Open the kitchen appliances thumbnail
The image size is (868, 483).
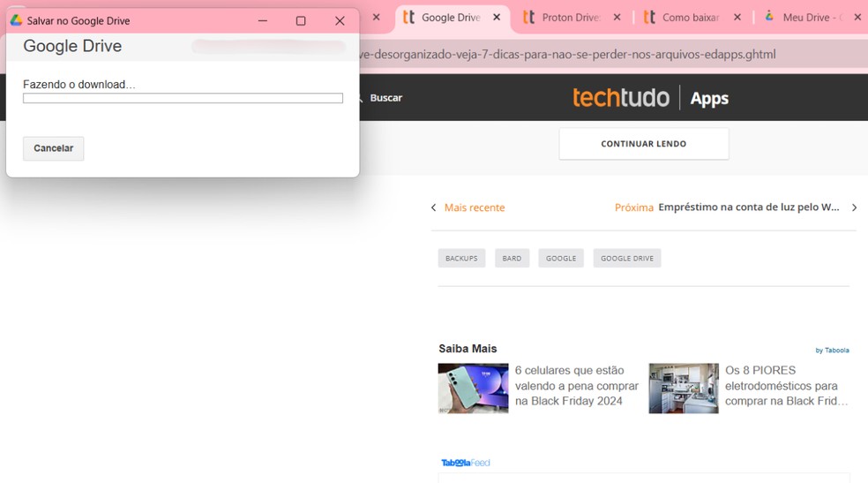[x=684, y=389]
